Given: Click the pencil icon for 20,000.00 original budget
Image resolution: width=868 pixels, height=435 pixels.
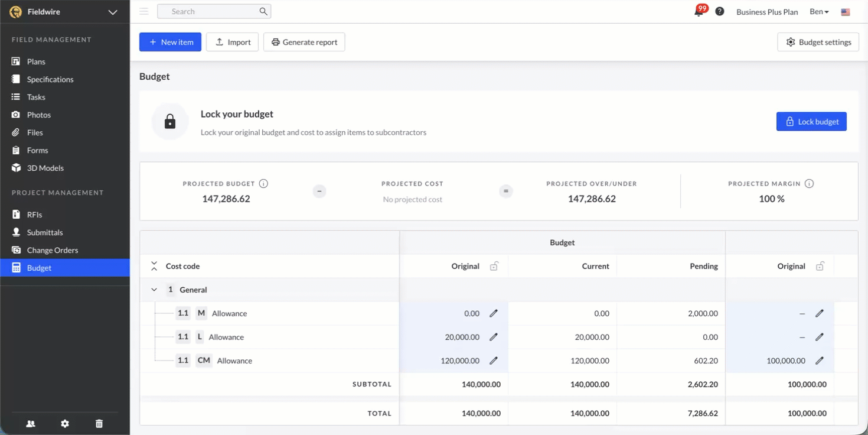Looking at the screenshot, I should 494,337.
